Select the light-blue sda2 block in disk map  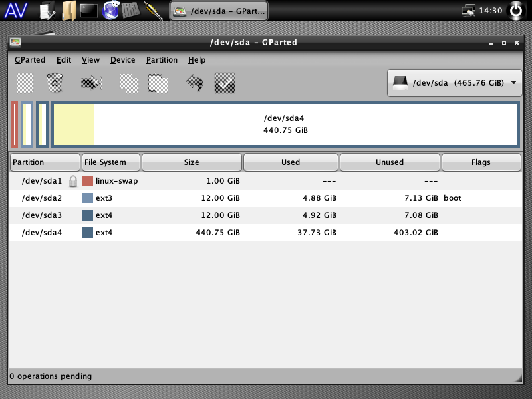pyautogui.click(x=27, y=124)
